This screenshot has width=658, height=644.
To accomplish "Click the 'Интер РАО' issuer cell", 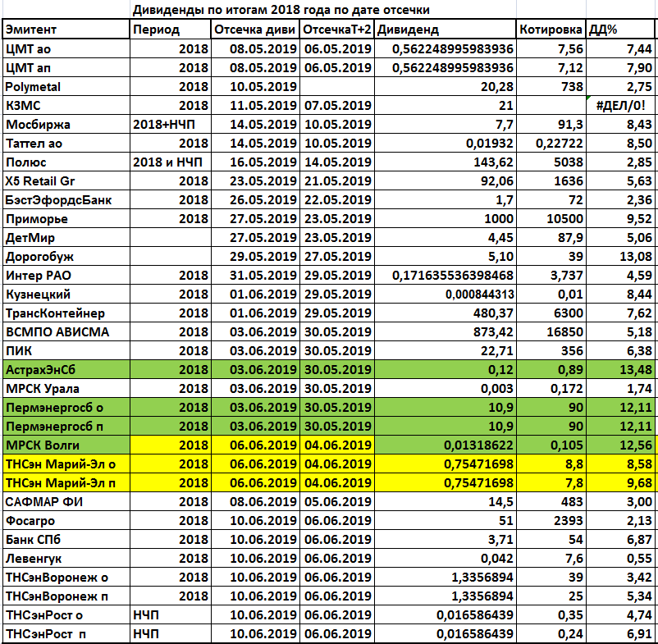I will pyautogui.click(x=66, y=275).
